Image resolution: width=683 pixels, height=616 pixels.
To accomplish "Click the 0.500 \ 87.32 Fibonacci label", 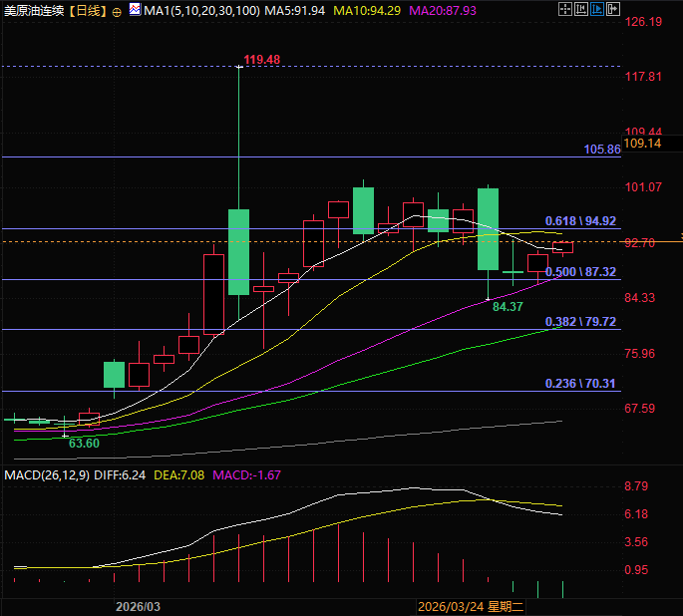I will (x=580, y=272).
